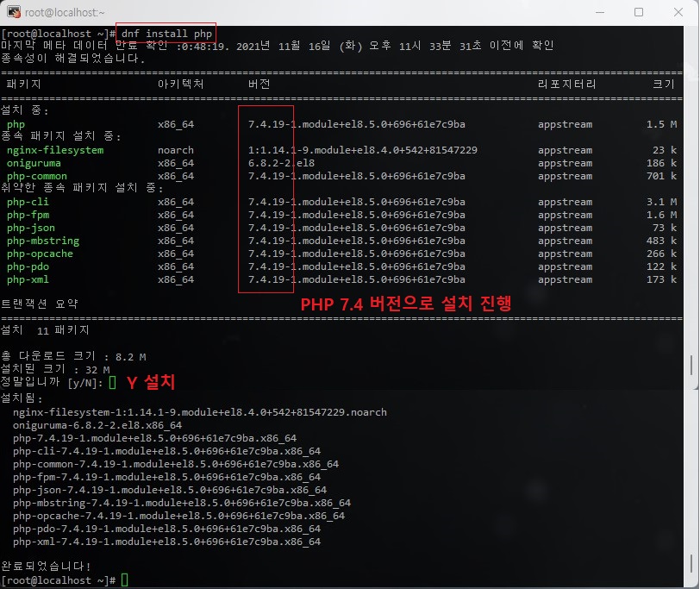This screenshot has width=700, height=589.
Task: Click '취약한 종속 패키지 설치 중:' heading
Action: [x=82, y=188]
